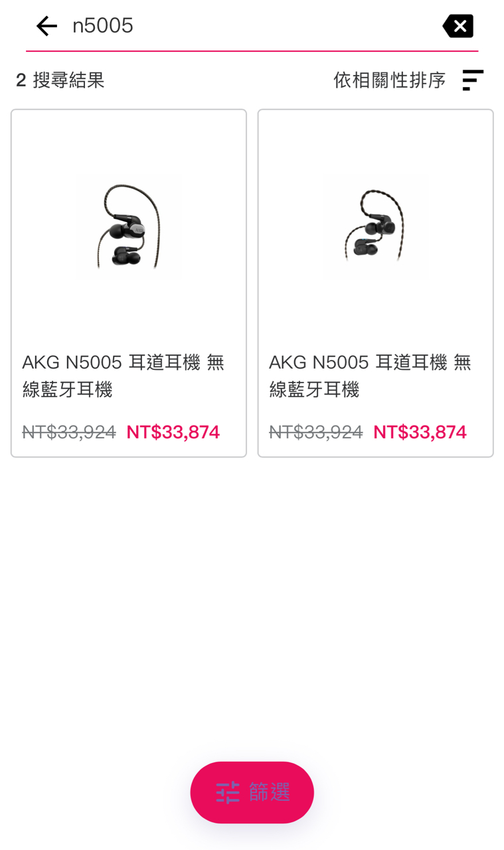
Task: Tap the 篩選 text label
Action: tap(270, 792)
